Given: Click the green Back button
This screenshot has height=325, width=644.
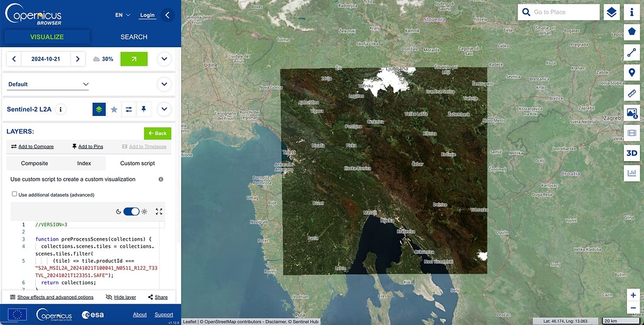Looking at the screenshot, I should [x=157, y=134].
